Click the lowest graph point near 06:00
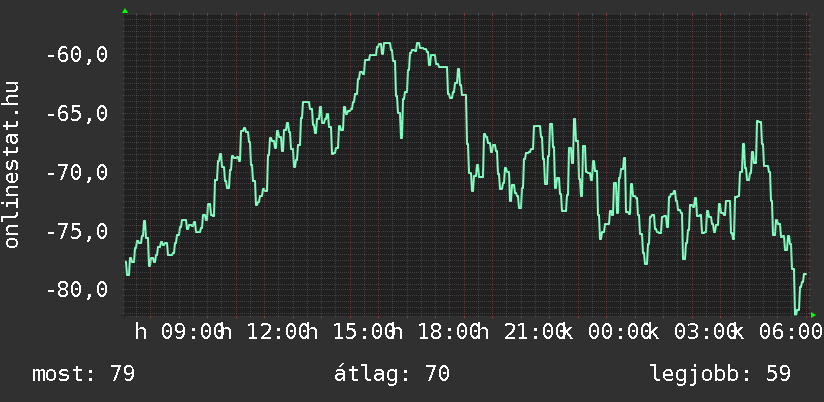Viewport: 824px width, 402px height. [x=796, y=313]
